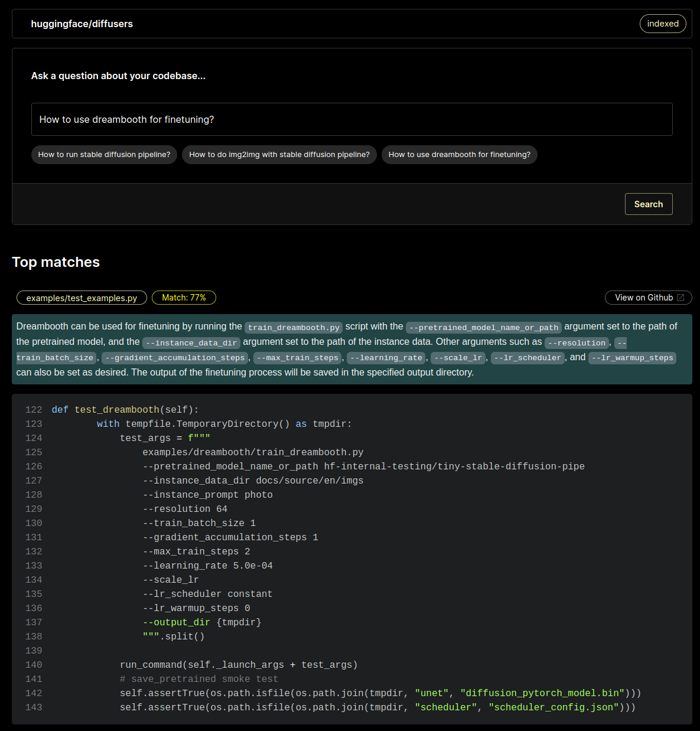Click the Match: 77% badge
Viewport: 700px width, 731px height.
click(x=184, y=298)
